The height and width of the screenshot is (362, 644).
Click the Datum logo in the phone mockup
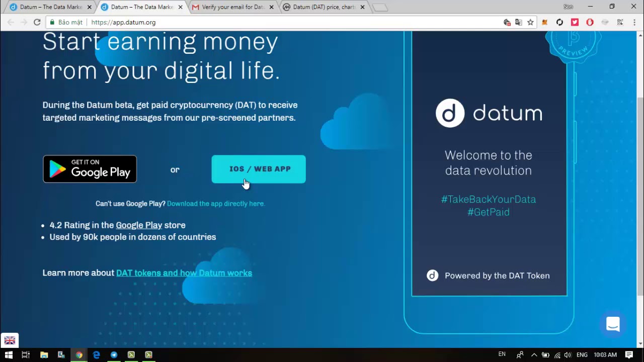coord(489,113)
